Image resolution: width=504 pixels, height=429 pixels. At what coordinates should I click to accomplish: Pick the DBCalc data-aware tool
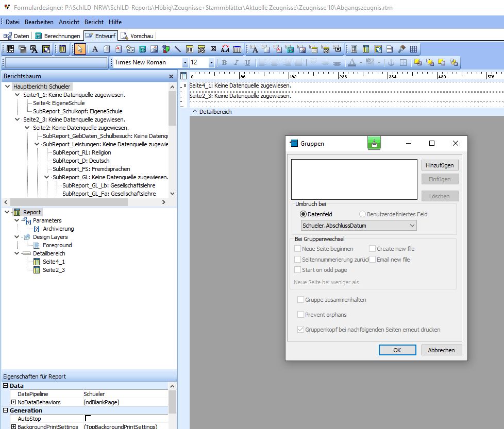click(290, 49)
